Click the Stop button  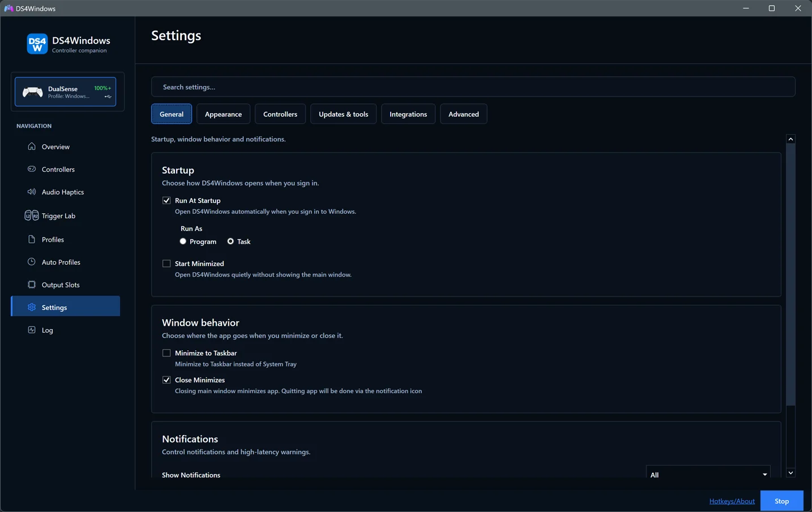(x=781, y=501)
